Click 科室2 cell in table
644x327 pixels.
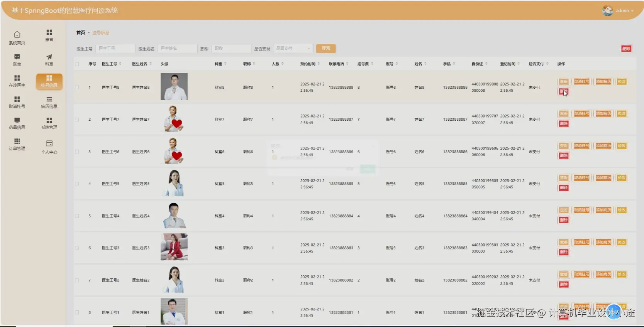[219, 280]
